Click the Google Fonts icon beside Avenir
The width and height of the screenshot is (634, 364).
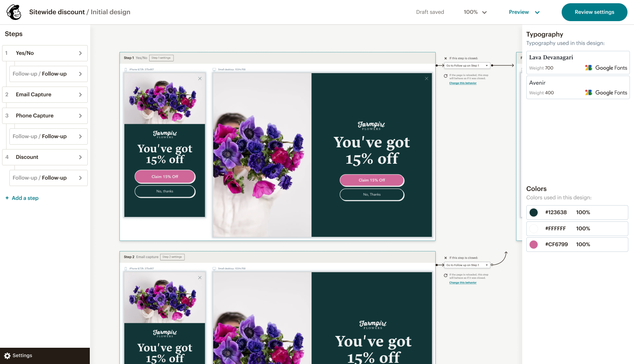click(588, 93)
